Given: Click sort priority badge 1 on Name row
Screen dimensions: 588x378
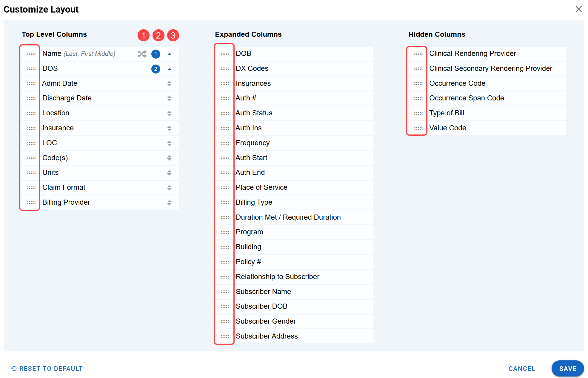Looking at the screenshot, I should pyautogui.click(x=156, y=54).
